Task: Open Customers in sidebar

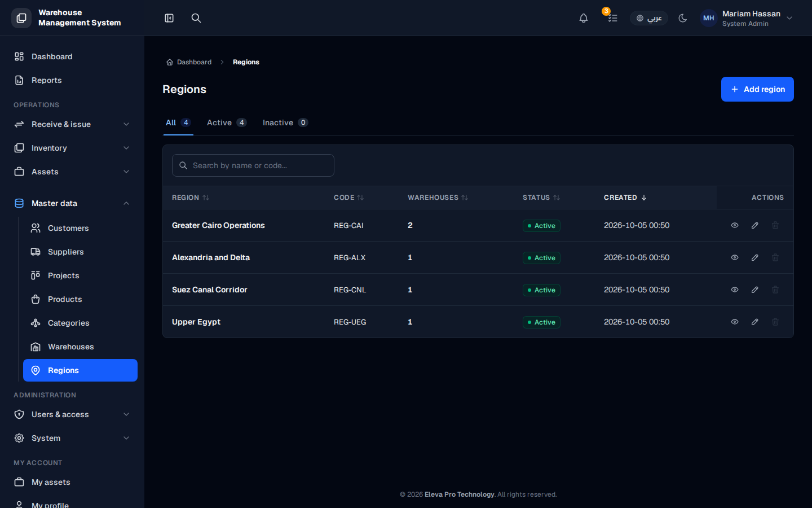Action: click(x=80, y=228)
